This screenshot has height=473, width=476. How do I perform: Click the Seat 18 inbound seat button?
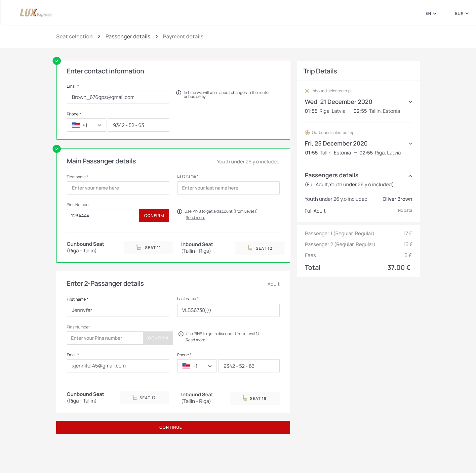pyautogui.click(x=255, y=398)
